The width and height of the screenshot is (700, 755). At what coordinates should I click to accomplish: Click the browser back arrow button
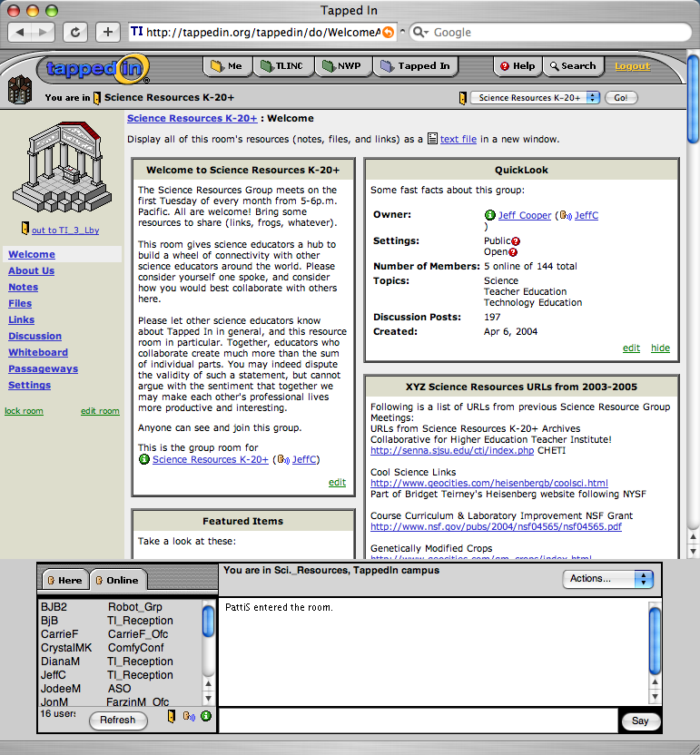22,32
